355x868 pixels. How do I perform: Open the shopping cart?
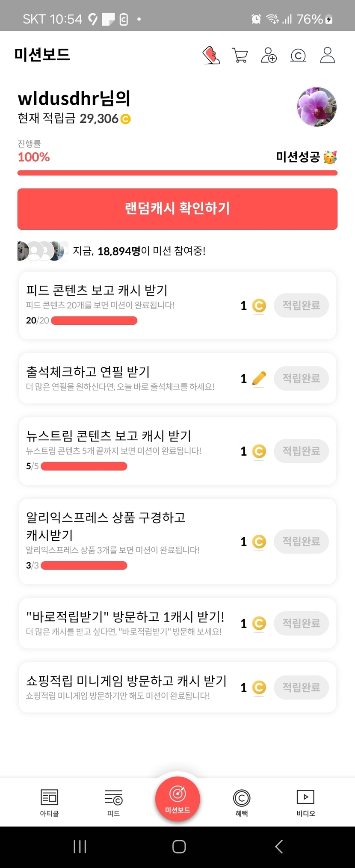(x=240, y=55)
